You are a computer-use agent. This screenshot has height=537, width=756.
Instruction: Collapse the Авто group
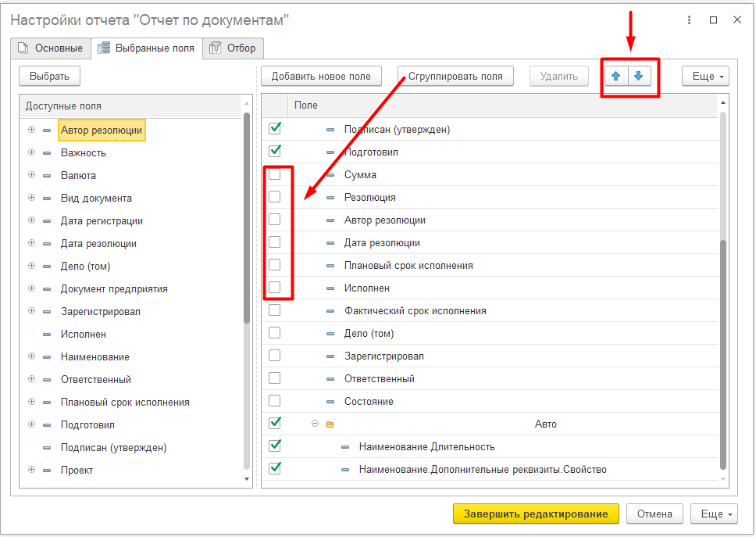point(315,424)
